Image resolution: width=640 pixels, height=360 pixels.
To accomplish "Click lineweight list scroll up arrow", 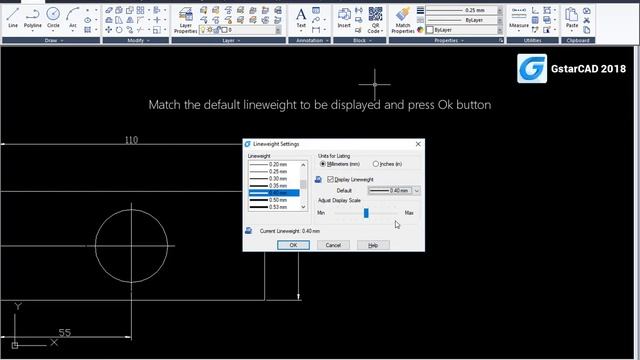I will click(303, 165).
